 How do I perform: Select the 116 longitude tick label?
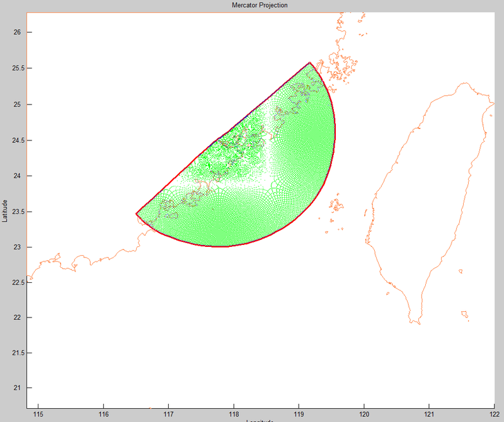[x=103, y=414]
